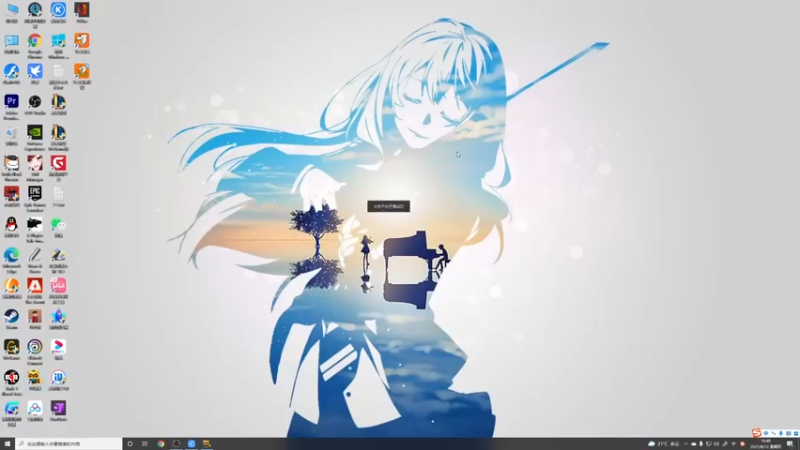Switch to OBS on the taskbar
Image resolution: width=800 pixels, height=450 pixels.
(176, 444)
